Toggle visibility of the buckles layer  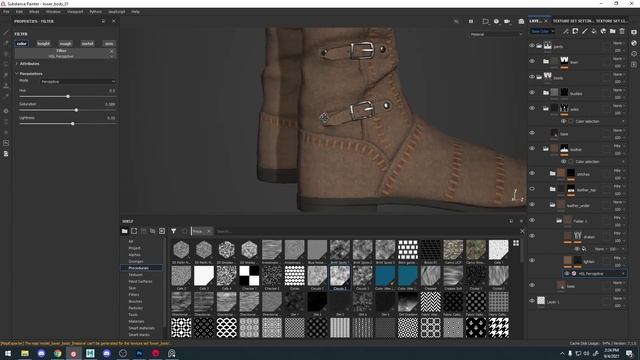click(x=532, y=93)
